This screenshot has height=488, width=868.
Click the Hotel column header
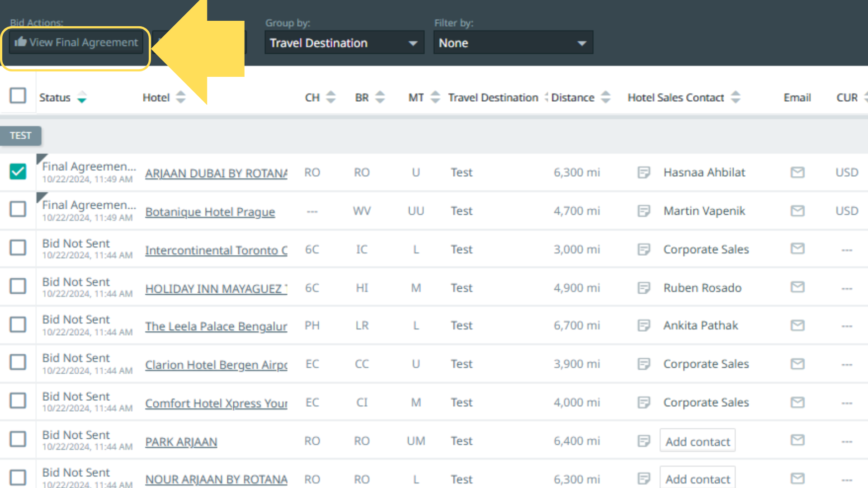(x=156, y=98)
